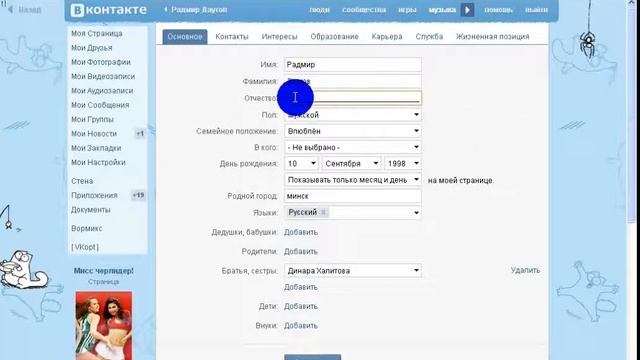Open the birthday month Сентября dropdown
Image resolution: width=640 pixels, height=360 pixels.
351,164
